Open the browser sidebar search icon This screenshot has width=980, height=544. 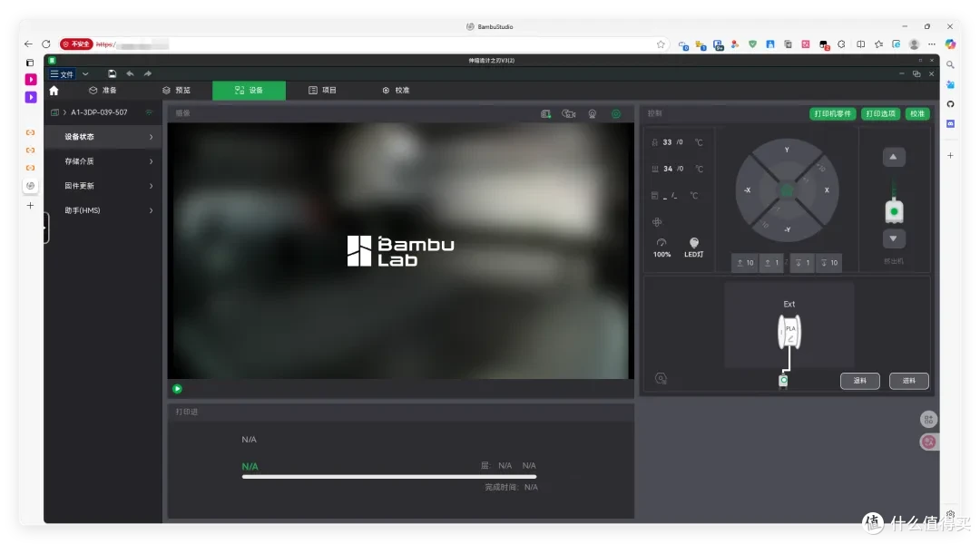[950, 65]
